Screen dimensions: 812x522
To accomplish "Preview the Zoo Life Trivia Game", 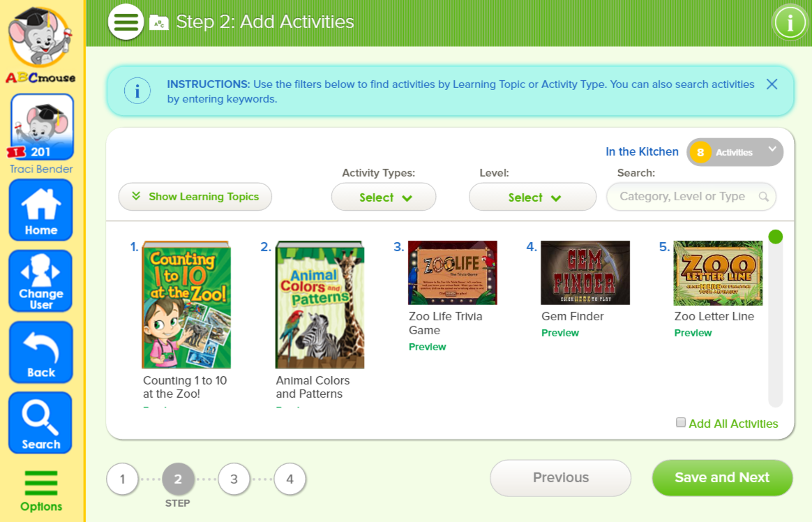I will [x=427, y=347].
